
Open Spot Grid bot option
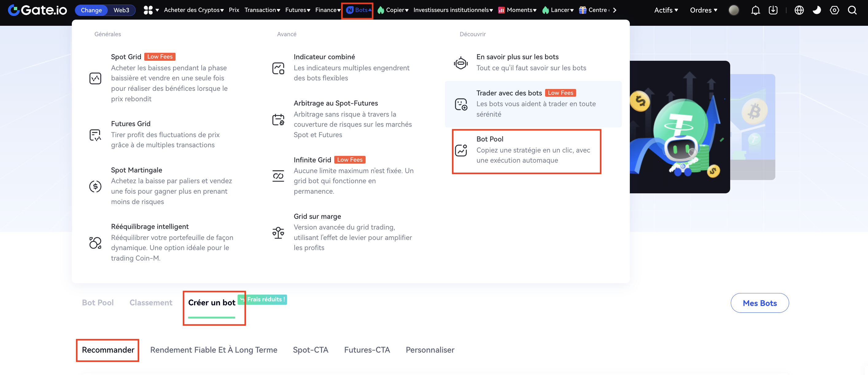[126, 57]
